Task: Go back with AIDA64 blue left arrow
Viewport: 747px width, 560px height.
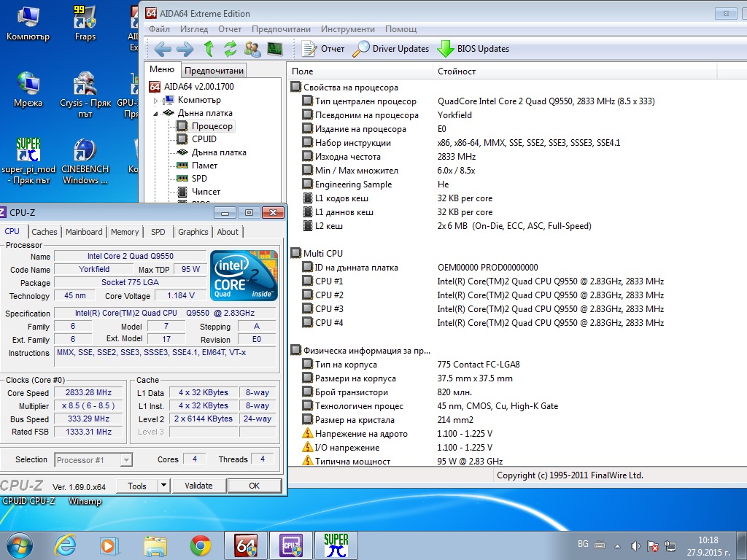Action: tap(163, 49)
